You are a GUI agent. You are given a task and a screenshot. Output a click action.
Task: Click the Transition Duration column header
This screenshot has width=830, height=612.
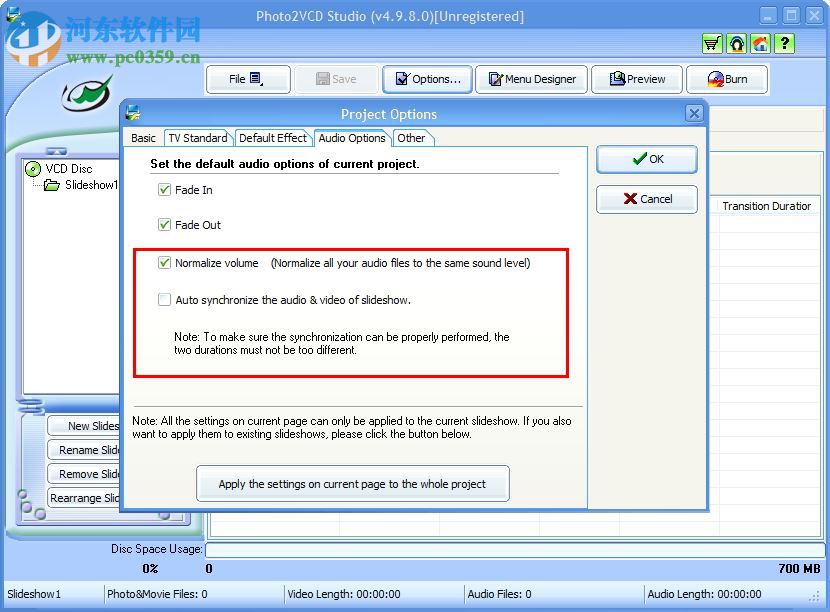pyautogui.click(x=766, y=206)
